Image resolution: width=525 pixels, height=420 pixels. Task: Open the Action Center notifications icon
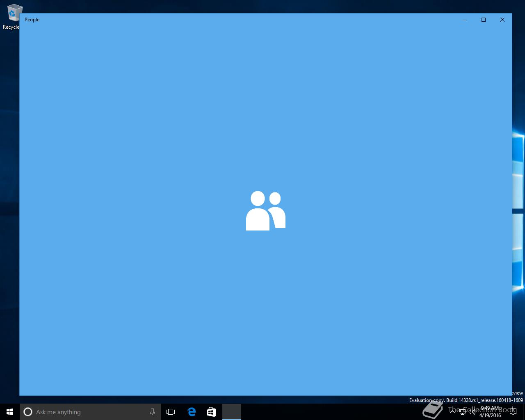pos(513,412)
